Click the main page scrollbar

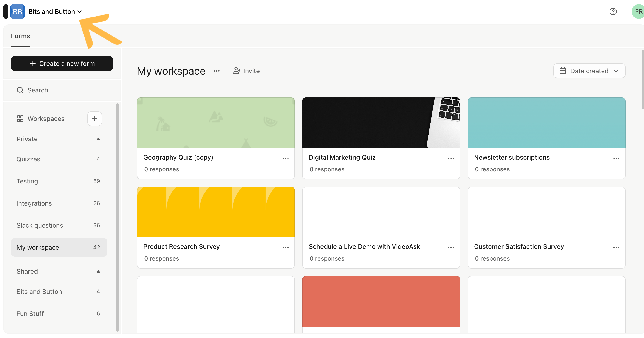pos(642,80)
